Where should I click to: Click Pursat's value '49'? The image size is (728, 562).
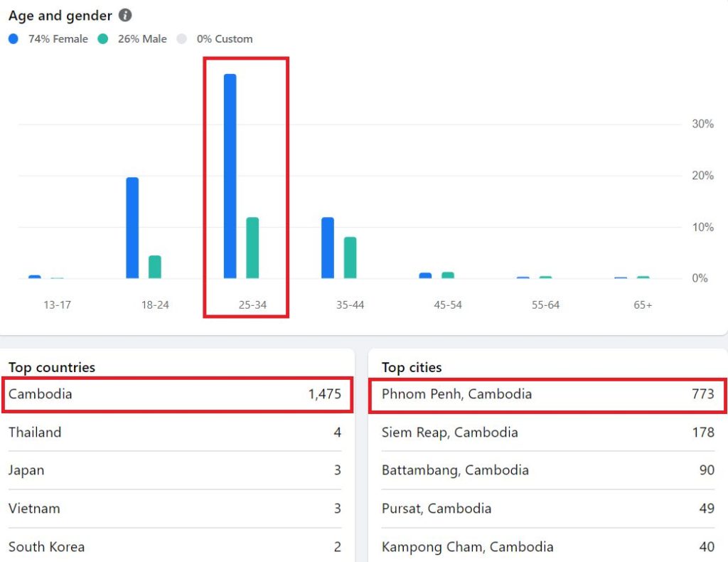point(707,508)
